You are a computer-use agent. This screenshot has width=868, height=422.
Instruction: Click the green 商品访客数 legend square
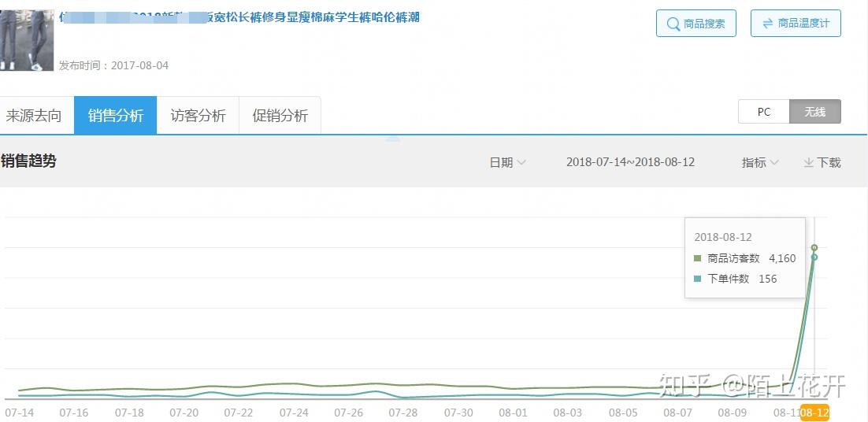point(698,258)
